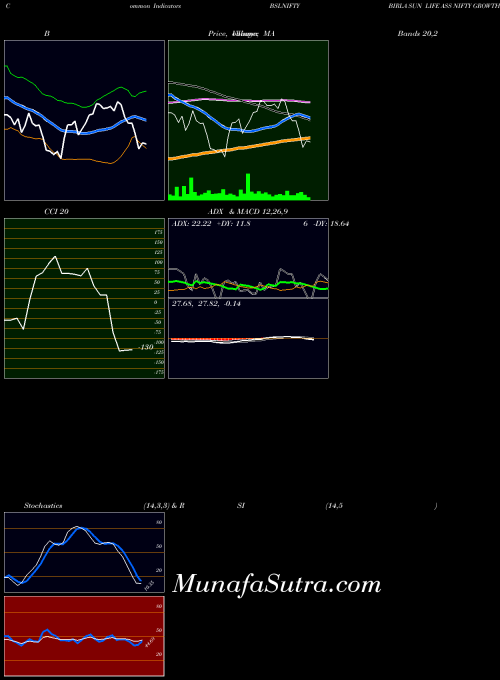Open the red RSI chart panel
The height and width of the screenshot is (680, 500).
(x=85, y=636)
